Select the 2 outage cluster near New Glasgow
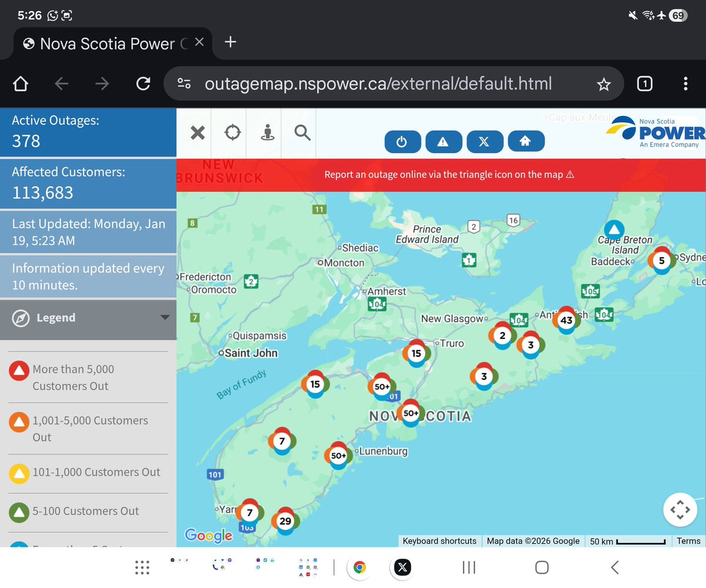 pos(502,336)
